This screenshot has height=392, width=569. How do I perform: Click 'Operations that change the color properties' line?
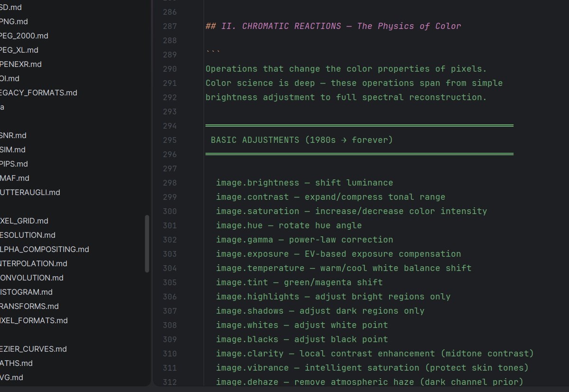pos(346,69)
